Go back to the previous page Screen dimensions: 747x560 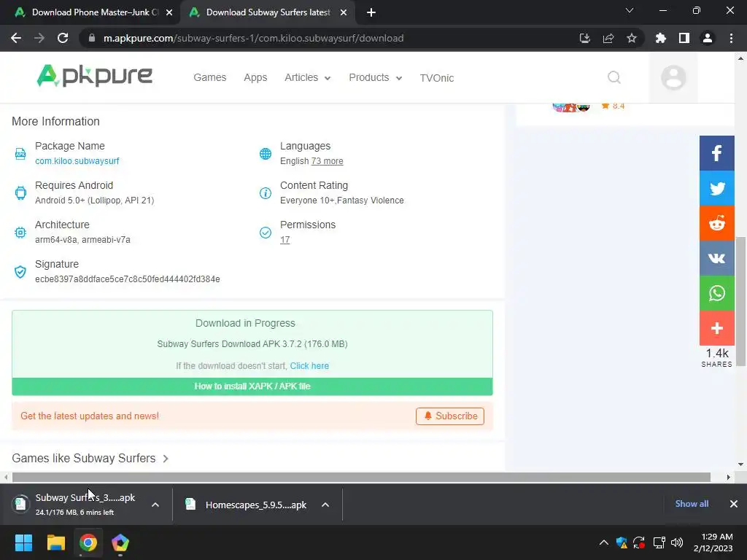tap(16, 38)
